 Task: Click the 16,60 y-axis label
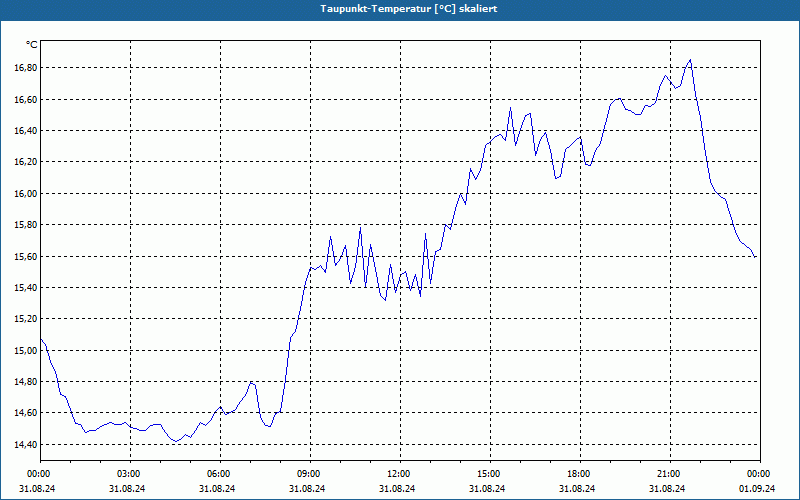click(x=26, y=99)
